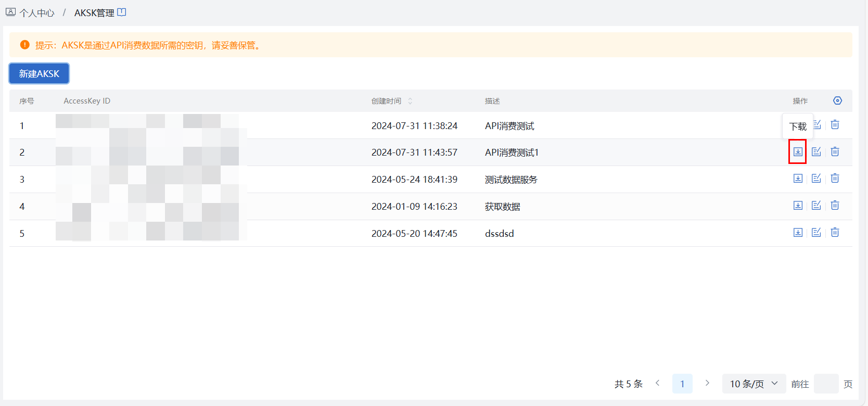The height and width of the screenshot is (406, 868).
Task: Select the date 2024-05-20 14:47:45
Action: (x=414, y=234)
